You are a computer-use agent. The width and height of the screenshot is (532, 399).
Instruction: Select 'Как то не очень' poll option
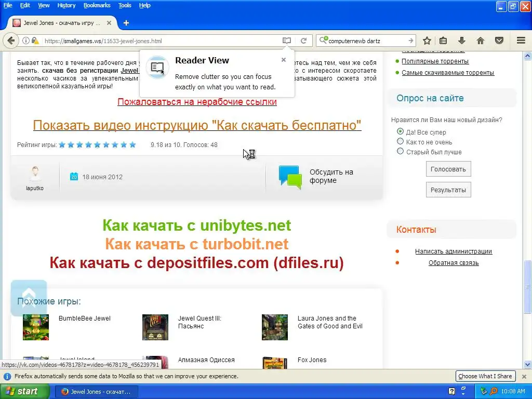401,141
